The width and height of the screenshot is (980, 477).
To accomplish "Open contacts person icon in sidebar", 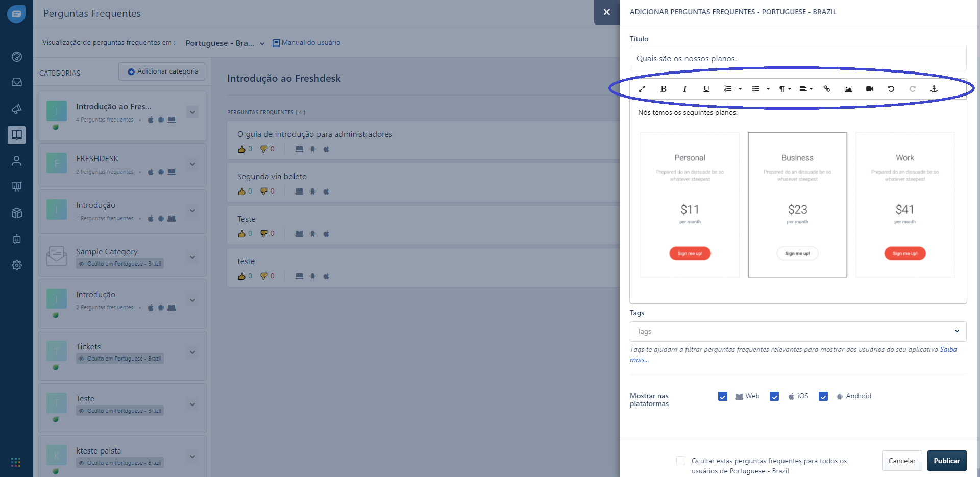I will pos(17,161).
